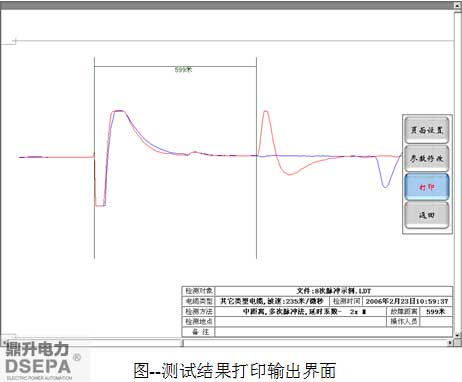
Task: Go back using the 返回 button
Action: point(427,215)
